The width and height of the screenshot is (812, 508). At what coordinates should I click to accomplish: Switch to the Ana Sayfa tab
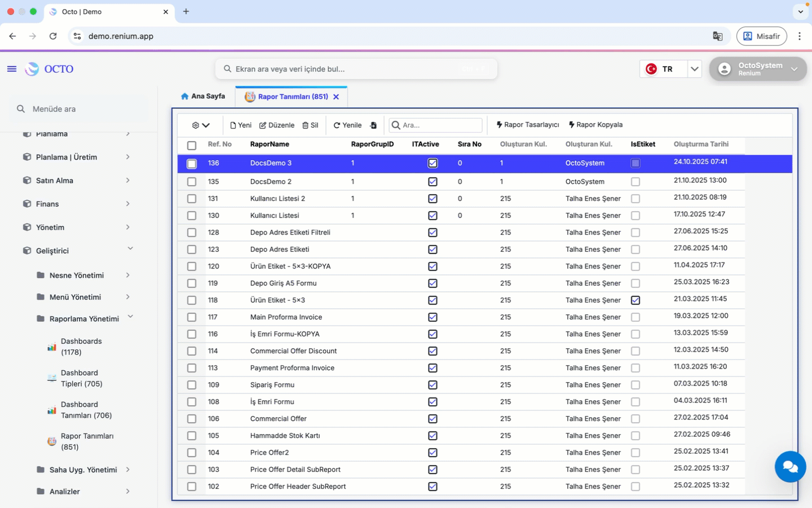click(203, 97)
